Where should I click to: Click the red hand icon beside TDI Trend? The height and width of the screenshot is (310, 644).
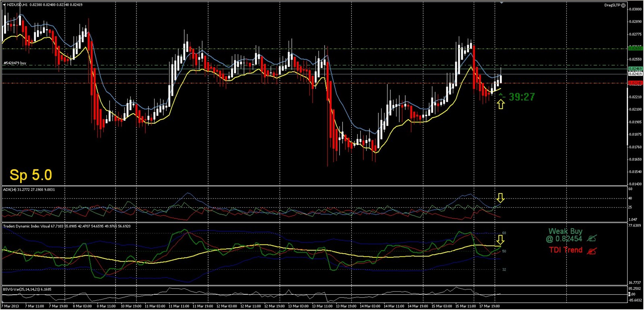[592, 251]
